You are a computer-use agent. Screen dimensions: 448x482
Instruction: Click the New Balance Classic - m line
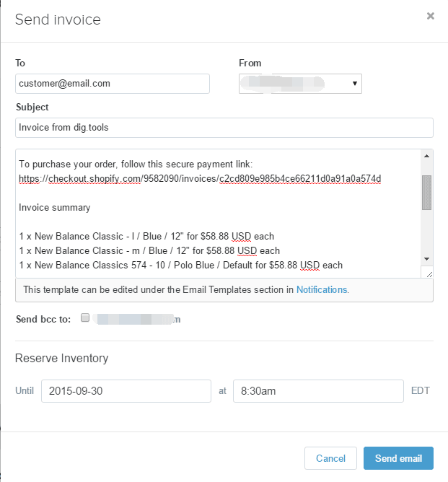(149, 250)
